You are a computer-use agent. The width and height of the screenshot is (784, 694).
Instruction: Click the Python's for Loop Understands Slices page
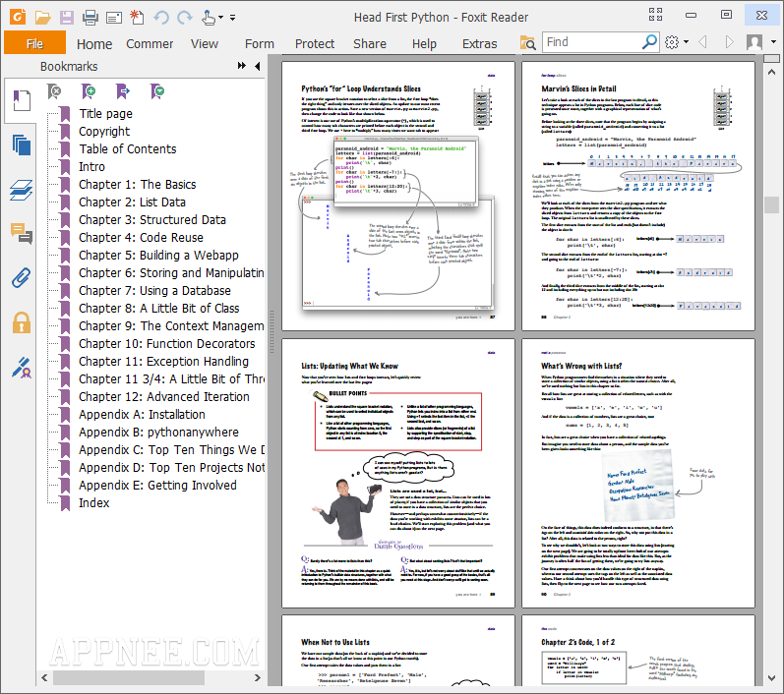click(x=398, y=196)
